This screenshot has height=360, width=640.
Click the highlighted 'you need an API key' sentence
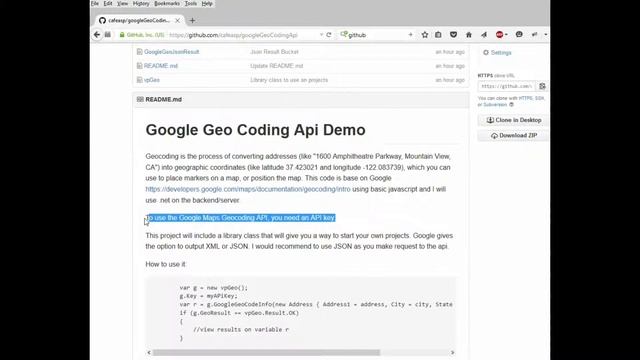241,218
